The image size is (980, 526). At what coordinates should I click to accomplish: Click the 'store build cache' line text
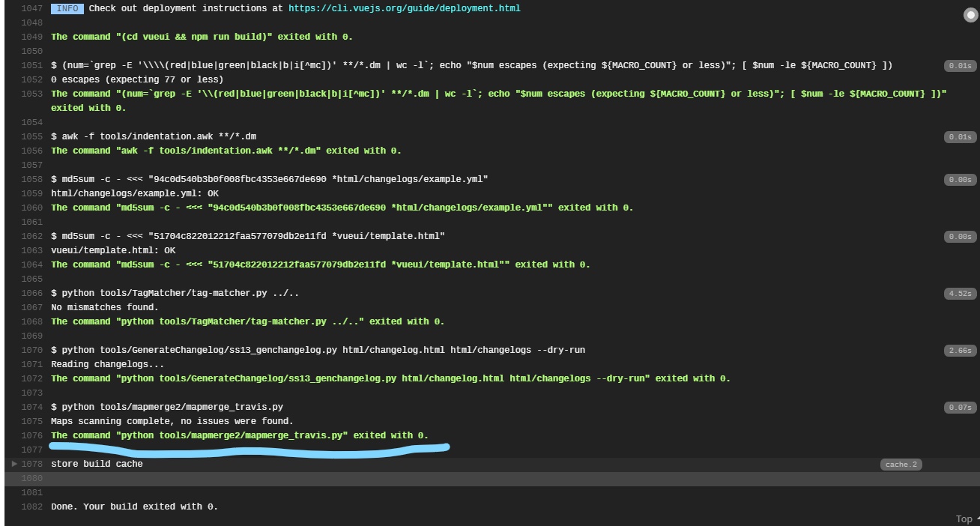click(97, 464)
